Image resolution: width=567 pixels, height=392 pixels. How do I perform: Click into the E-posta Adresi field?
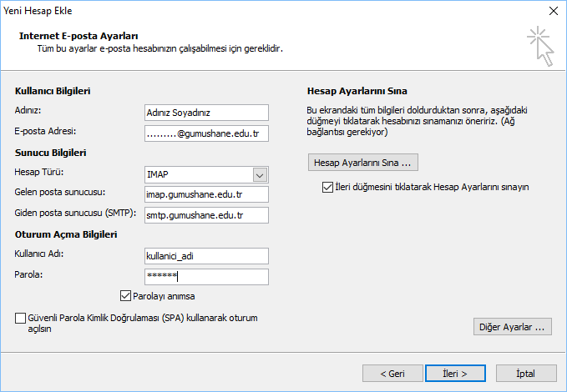click(x=205, y=132)
